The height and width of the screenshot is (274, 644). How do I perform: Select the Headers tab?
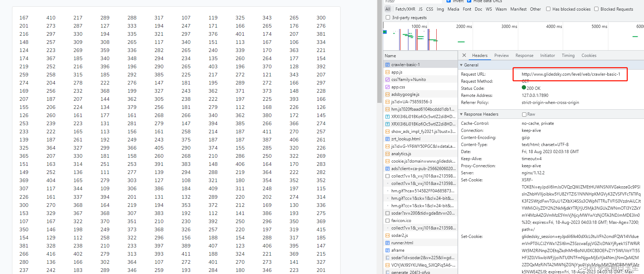480,56
